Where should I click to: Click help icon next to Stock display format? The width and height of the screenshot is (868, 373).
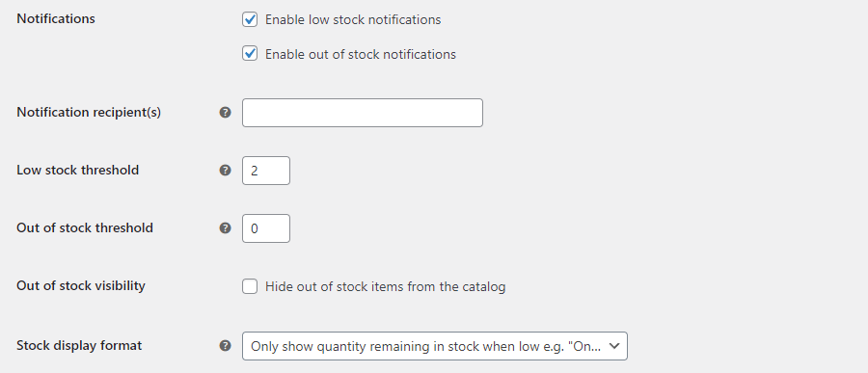point(225,345)
